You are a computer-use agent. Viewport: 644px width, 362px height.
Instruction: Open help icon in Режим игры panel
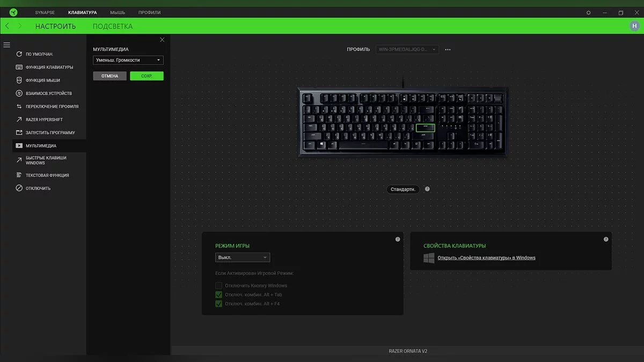(x=398, y=239)
